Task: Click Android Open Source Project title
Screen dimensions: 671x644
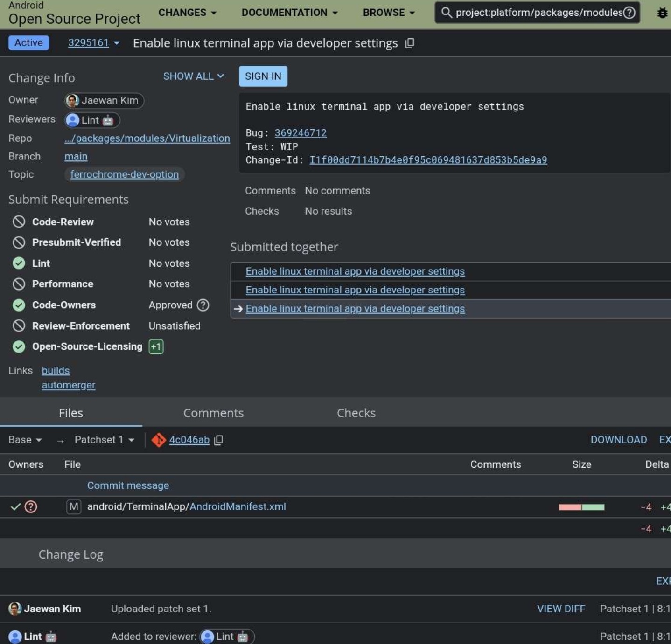Action: [x=74, y=14]
